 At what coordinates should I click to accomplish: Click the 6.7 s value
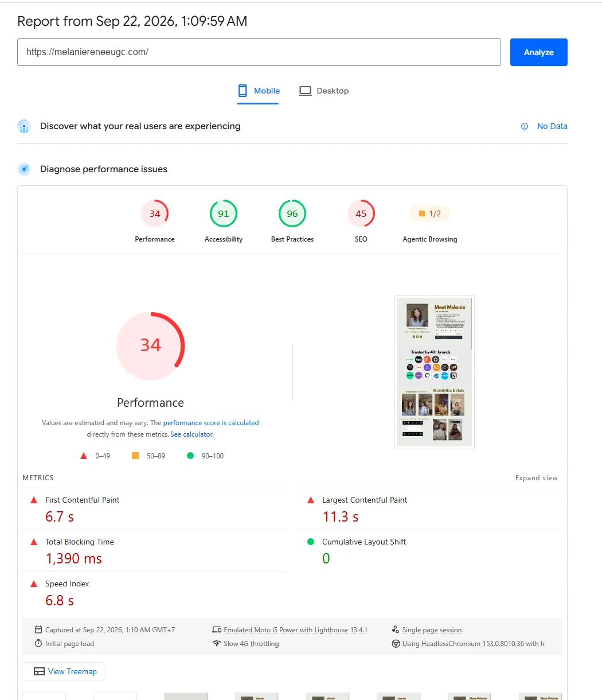[x=60, y=517]
